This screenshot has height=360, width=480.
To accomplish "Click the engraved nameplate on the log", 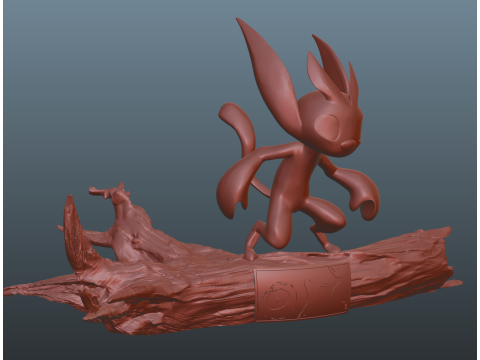I will tap(302, 292).
